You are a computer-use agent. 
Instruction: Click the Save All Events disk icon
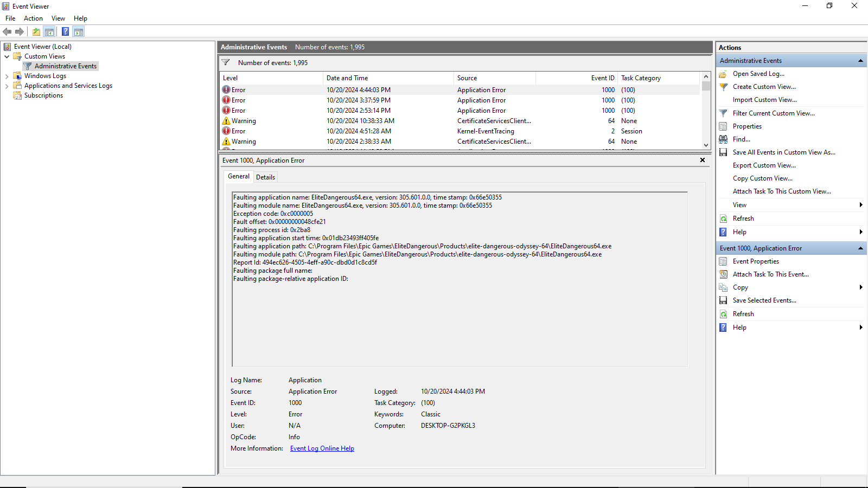pyautogui.click(x=723, y=152)
